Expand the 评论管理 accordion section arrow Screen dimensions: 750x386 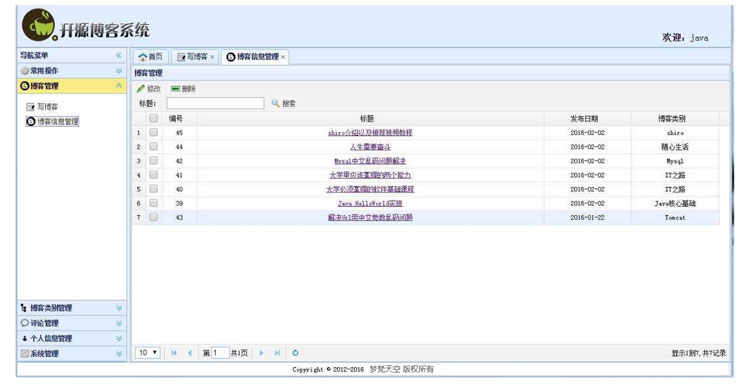119,323
